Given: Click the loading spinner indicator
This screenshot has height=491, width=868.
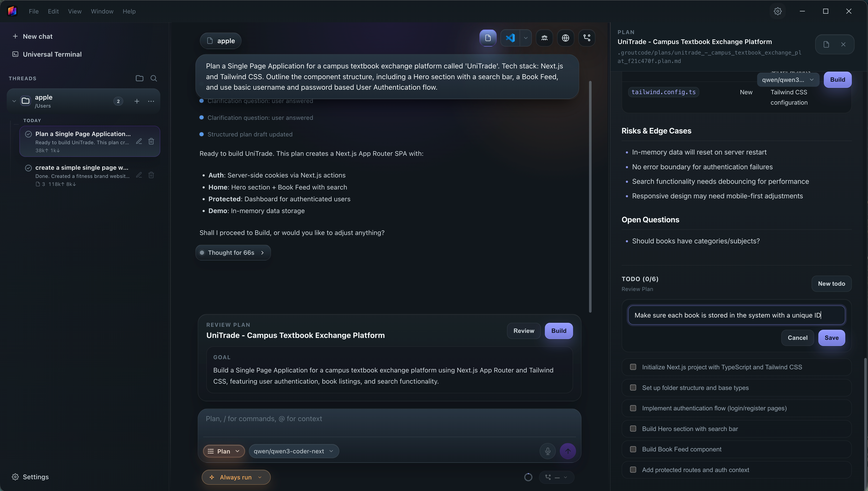Looking at the screenshot, I should [528, 477].
